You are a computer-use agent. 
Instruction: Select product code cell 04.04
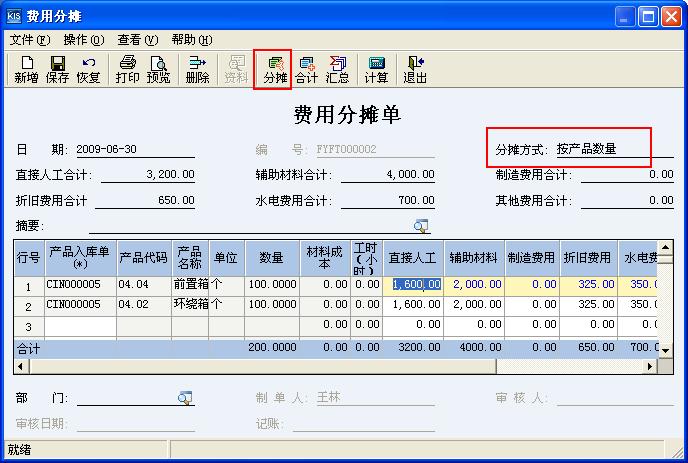point(144,285)
